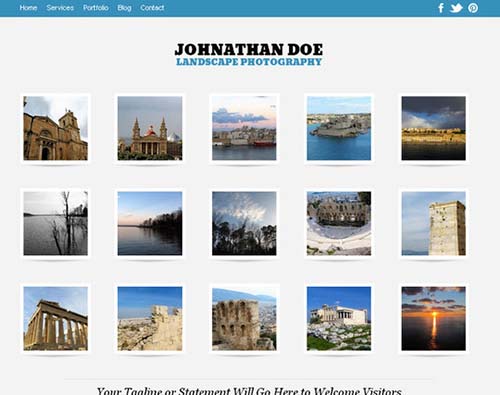This screenshot has width=500, height=395.
Task: Open the black-and-white bare tree lake photo
Action: click(56, 223)
